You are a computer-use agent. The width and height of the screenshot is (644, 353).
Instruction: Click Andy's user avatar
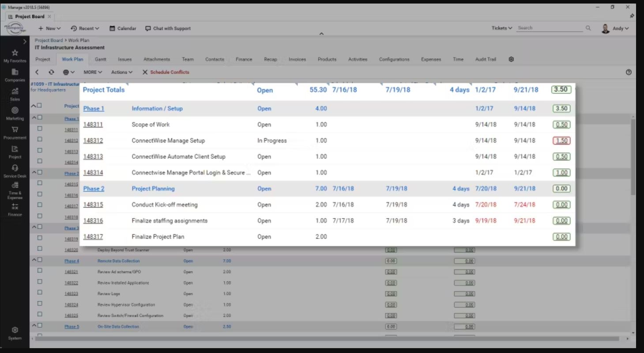pyautogui.click(x=606, y=28)
